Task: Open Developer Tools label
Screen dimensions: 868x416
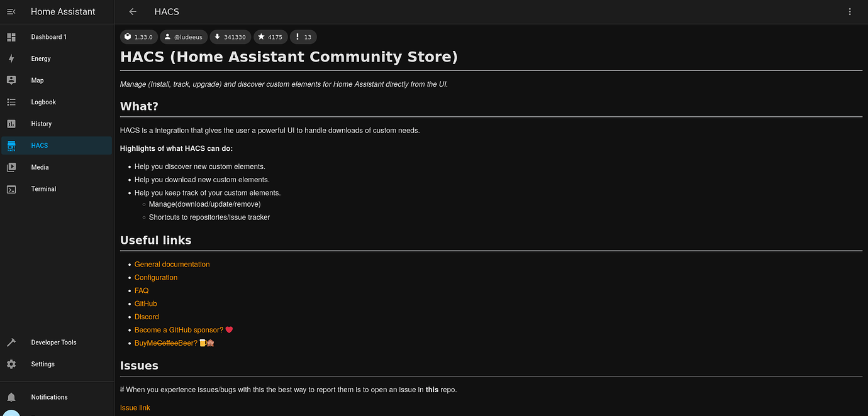Action: [x=53, y=342]
